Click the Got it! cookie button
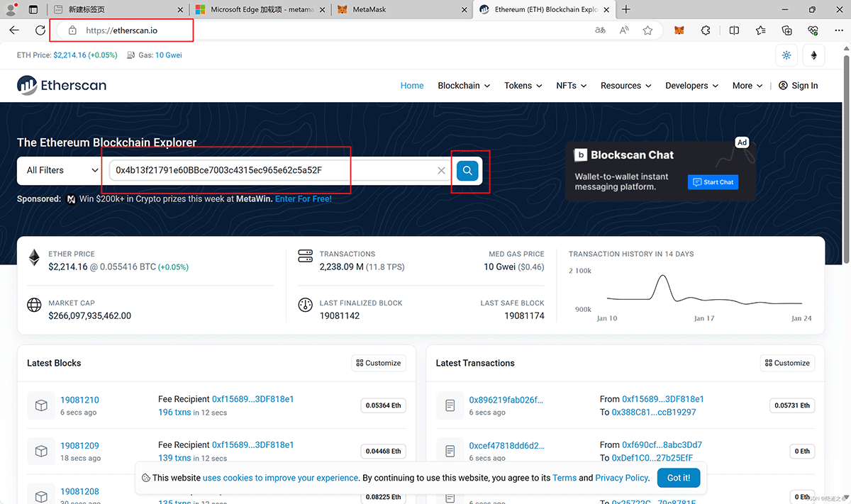Viewport: 851px width, 504px height. pos(678,478)
